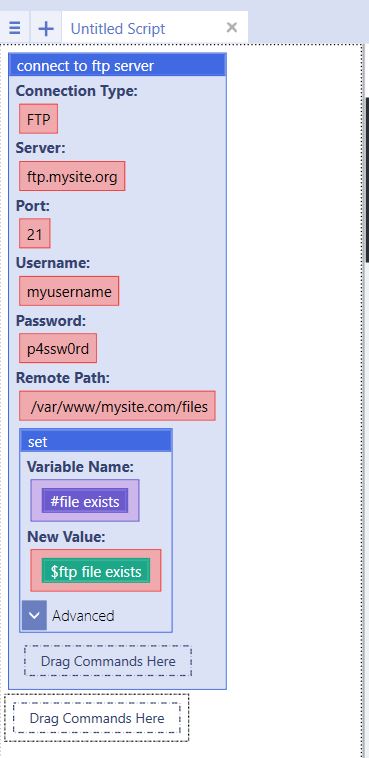Click the Password label
This screenshot has height=758, width=369.
(x=51, y=320)
